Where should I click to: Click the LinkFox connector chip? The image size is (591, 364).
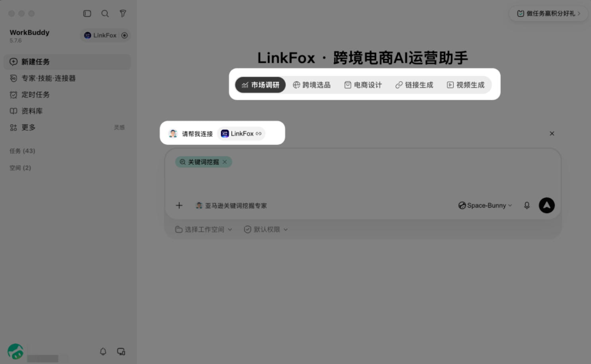pyautogui.click(x=241, y=134)
